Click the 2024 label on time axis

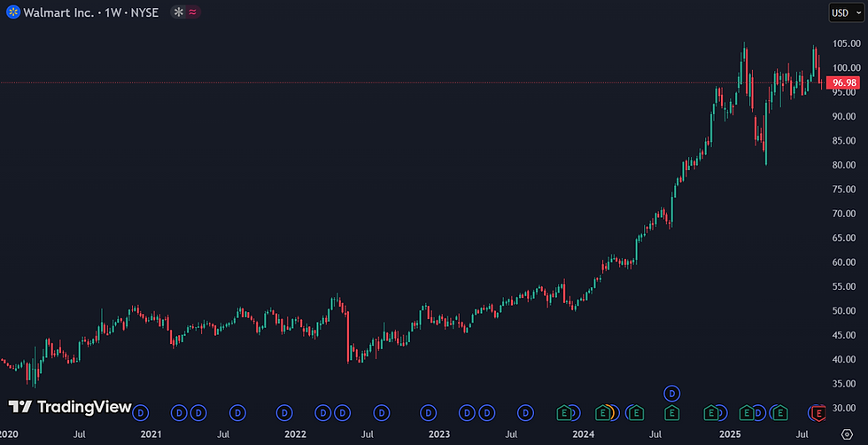tap(584, 433)
